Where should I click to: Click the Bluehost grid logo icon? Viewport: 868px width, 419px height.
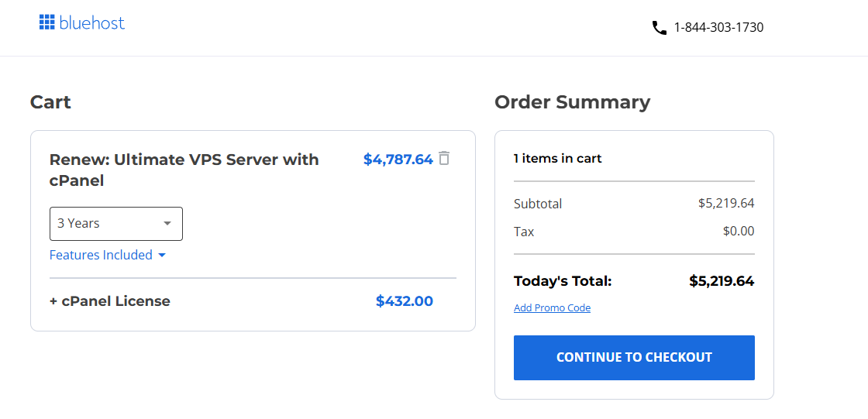46,22
